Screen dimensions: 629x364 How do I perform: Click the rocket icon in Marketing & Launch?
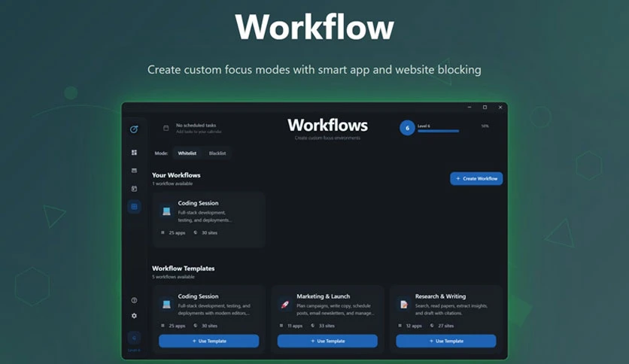point(285,305)
